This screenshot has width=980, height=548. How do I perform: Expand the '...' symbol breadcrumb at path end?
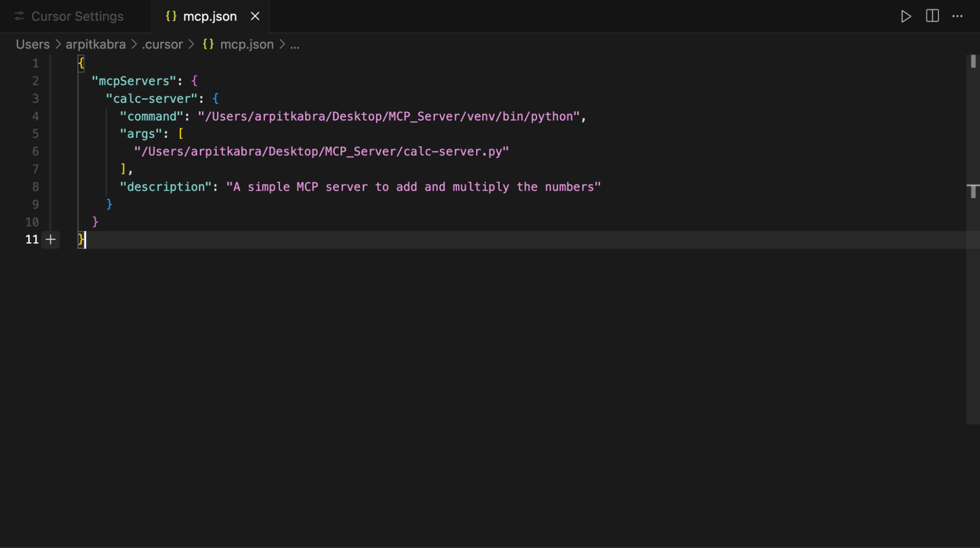tap(295, 44)
